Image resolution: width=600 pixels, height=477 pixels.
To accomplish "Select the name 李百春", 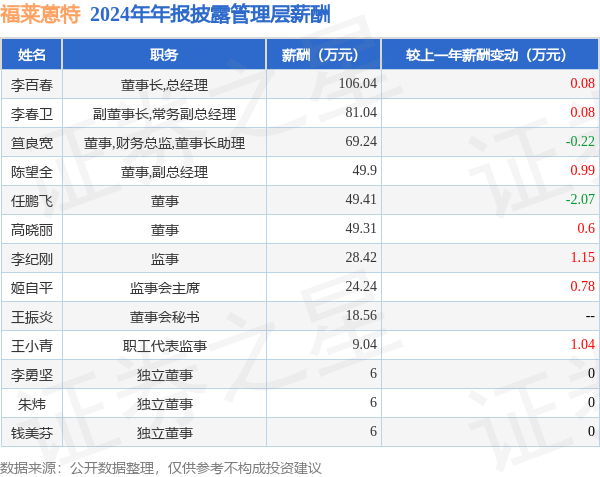I will [32, 85].
